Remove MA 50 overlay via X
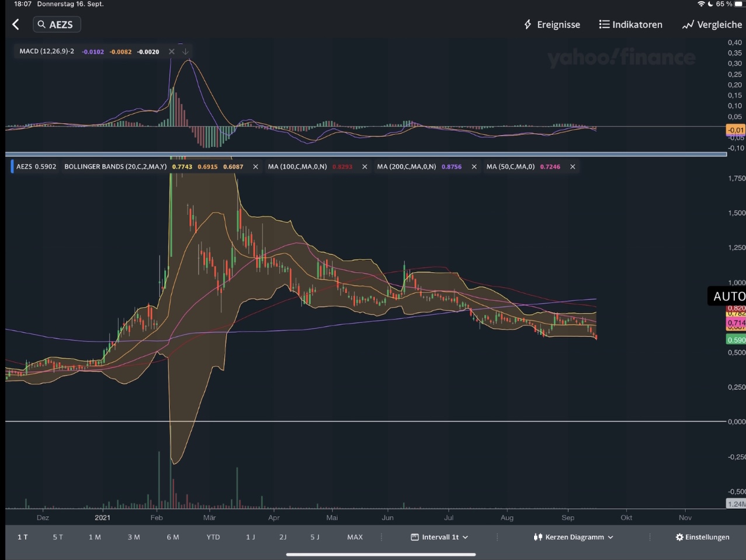 [572, 167]
